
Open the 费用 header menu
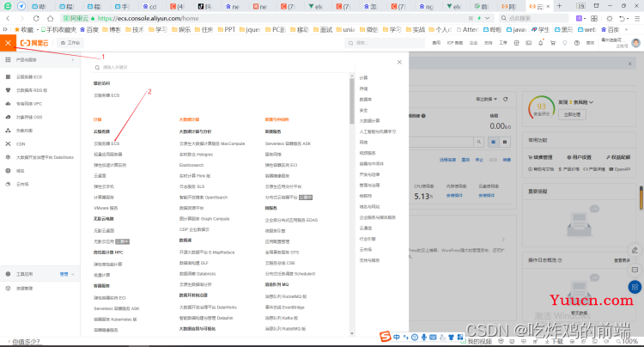click(436, 43)
